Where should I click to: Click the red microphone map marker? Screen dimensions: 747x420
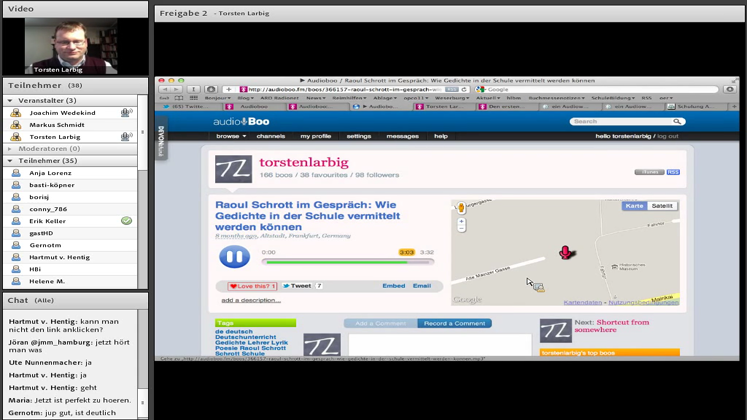click(565, 252)
